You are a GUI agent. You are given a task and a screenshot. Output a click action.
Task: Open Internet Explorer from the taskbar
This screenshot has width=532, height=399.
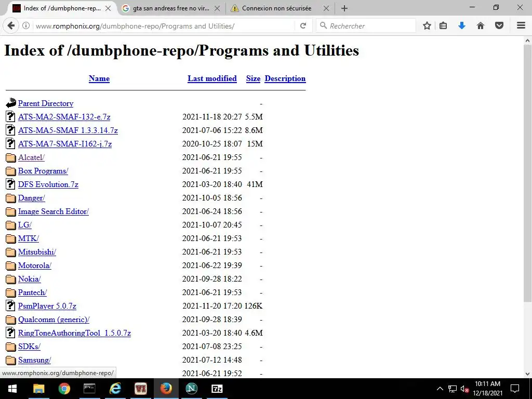(115, 389)
